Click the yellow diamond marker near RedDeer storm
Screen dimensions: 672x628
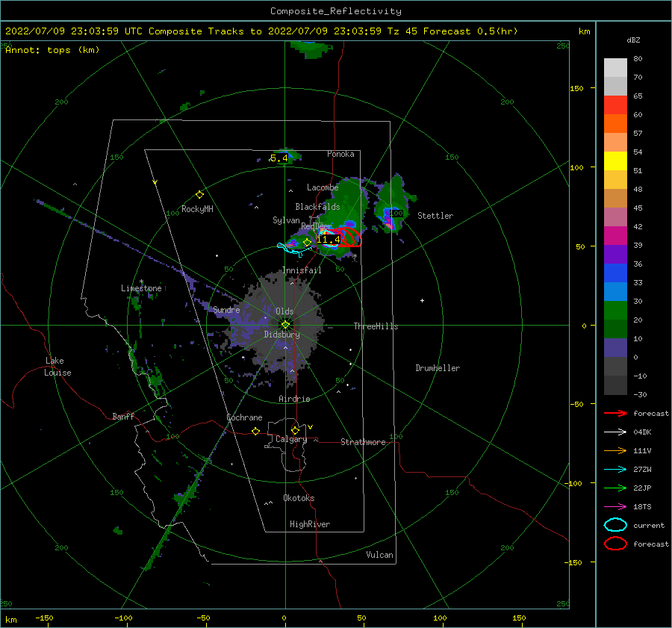pos(307,243)
